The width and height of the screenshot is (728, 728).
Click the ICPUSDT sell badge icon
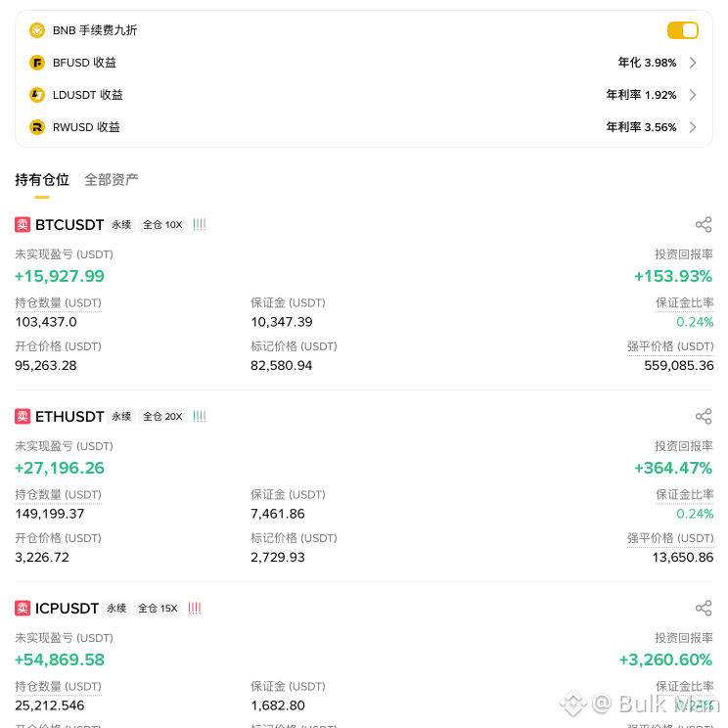click(x=23, y=609)
